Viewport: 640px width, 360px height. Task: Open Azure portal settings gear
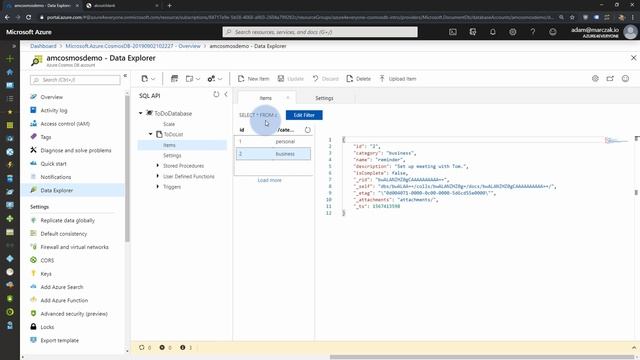513,32
